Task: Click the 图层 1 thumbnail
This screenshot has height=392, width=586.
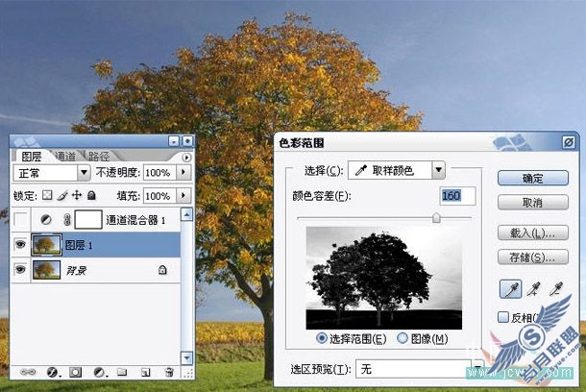Action: pyautogui.click(x=46, y=245)
